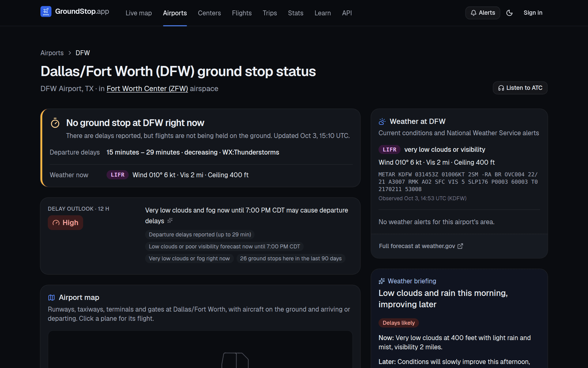Click the Airport map icon
This screenshot has width=588, height=368.
tap(51, 297)
